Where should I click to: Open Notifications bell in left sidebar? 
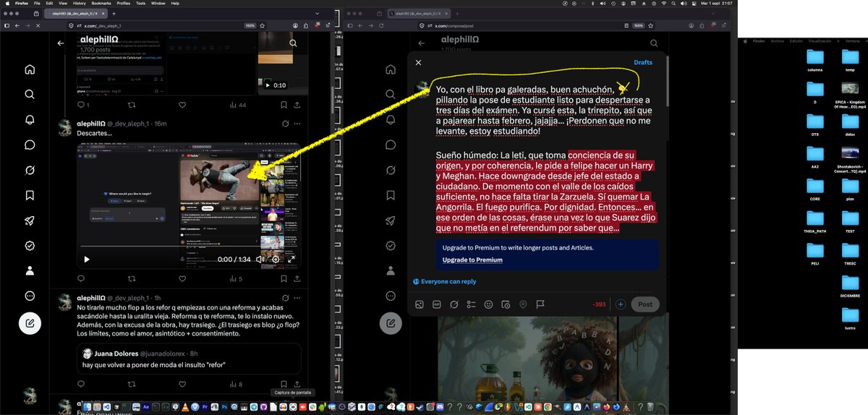(30, 119)
